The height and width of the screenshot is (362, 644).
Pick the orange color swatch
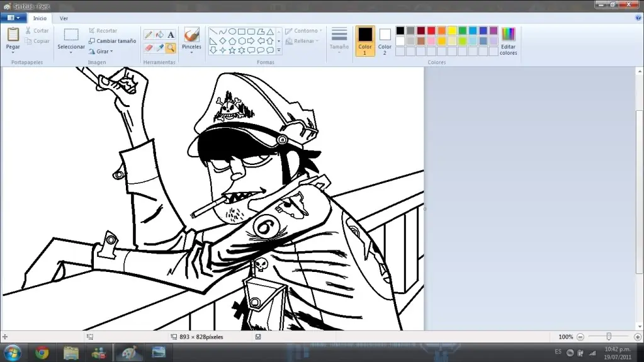tap(441, 31)
